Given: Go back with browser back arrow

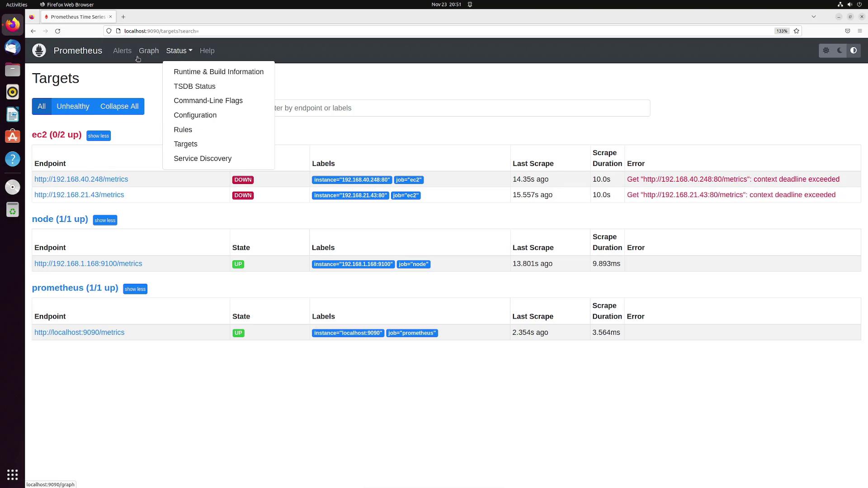Looking at the screenshot, I should [x=33, y=31].
